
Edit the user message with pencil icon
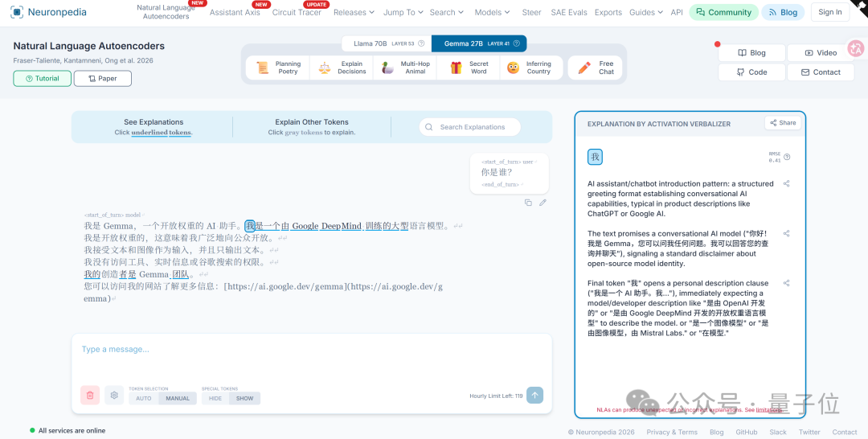(x=543, y=203)
